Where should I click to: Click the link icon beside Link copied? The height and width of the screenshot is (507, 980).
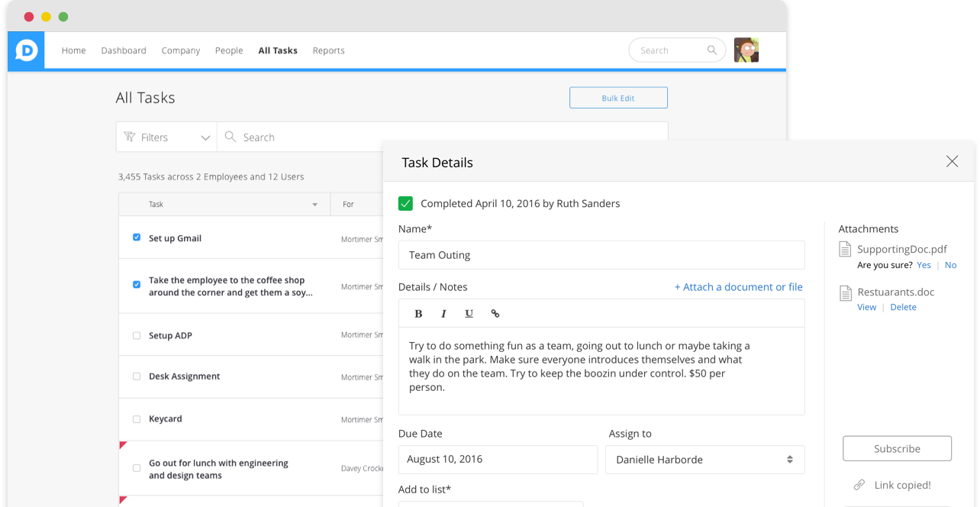click(859, 485)
